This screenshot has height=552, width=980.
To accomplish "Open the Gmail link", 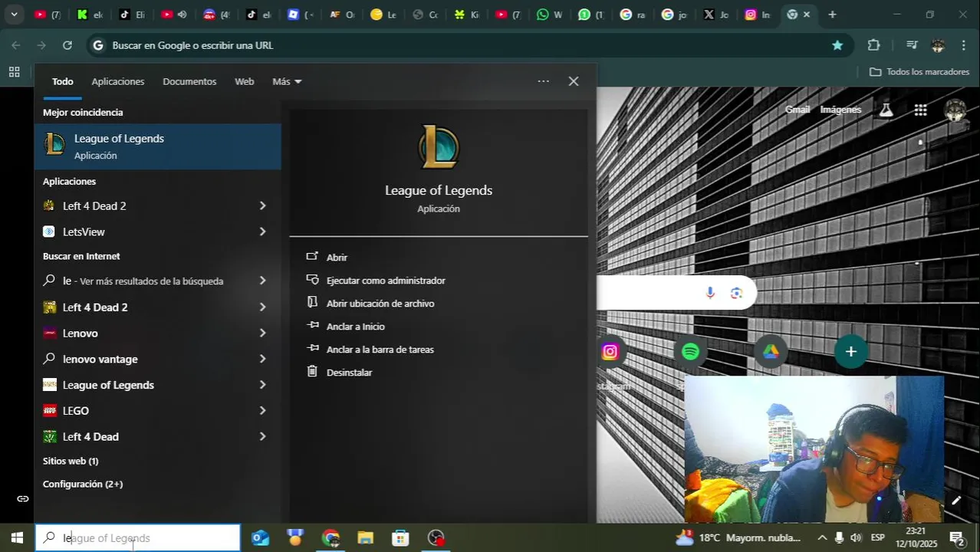I will tap(797, 110).
